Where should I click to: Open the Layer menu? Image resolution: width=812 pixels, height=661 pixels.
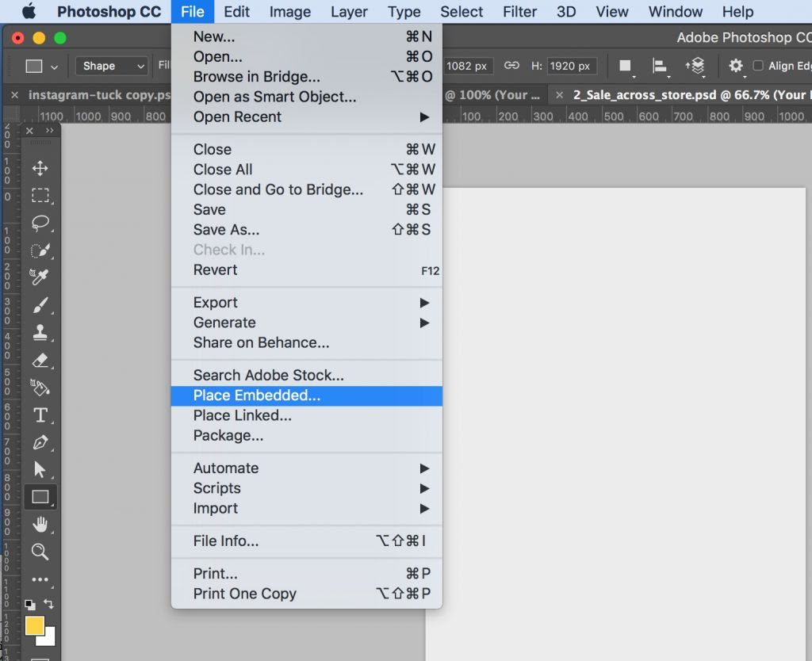coord(349,11)
